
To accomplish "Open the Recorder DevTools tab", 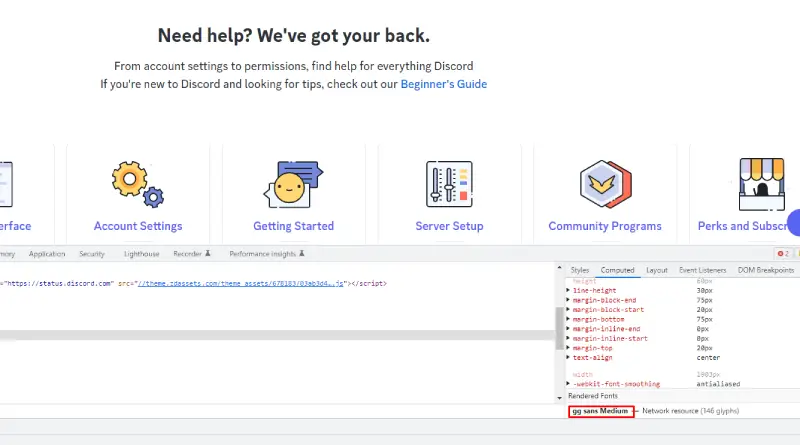I will [x=192, y=254].
